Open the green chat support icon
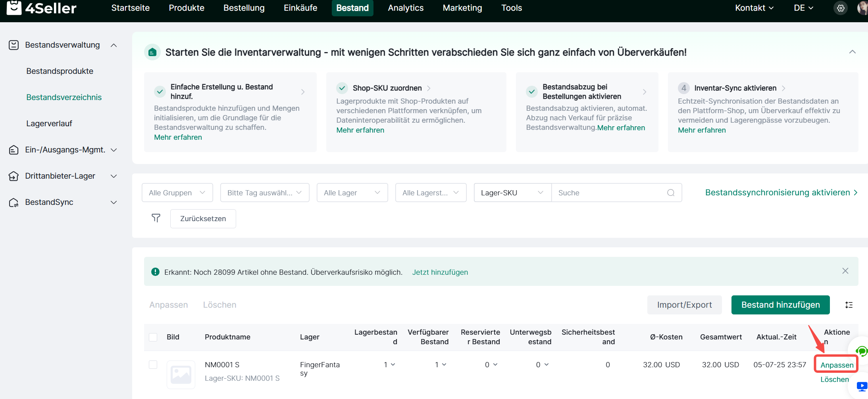The width and height of the screenshot is (868, 399). (861, 351)
